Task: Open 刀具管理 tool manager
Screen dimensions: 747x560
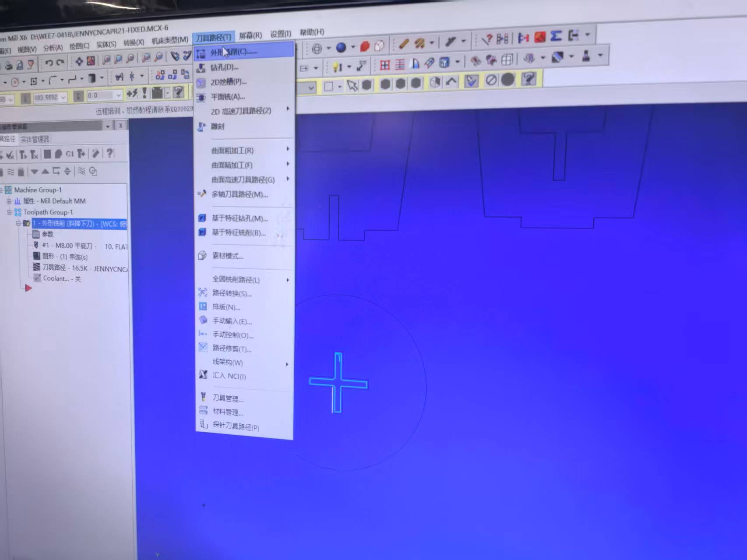Action: 244,398
